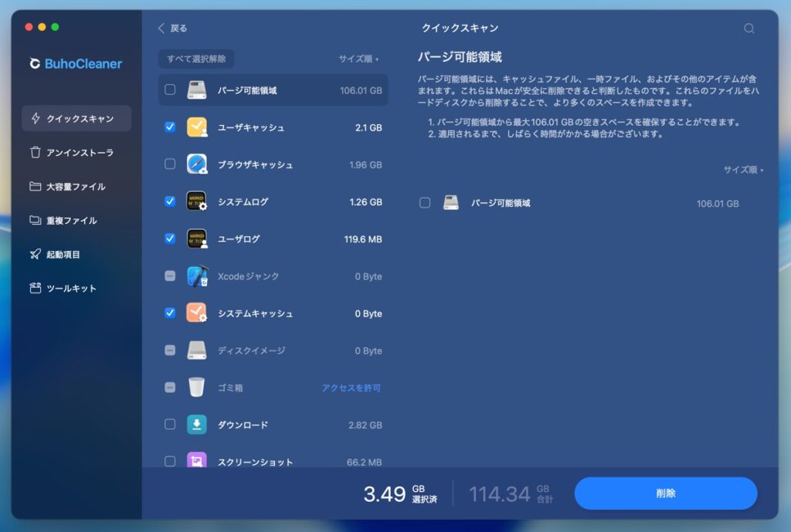Click the Safari browser cache icon
Screen dimensions: 791x532
(196, 164)
